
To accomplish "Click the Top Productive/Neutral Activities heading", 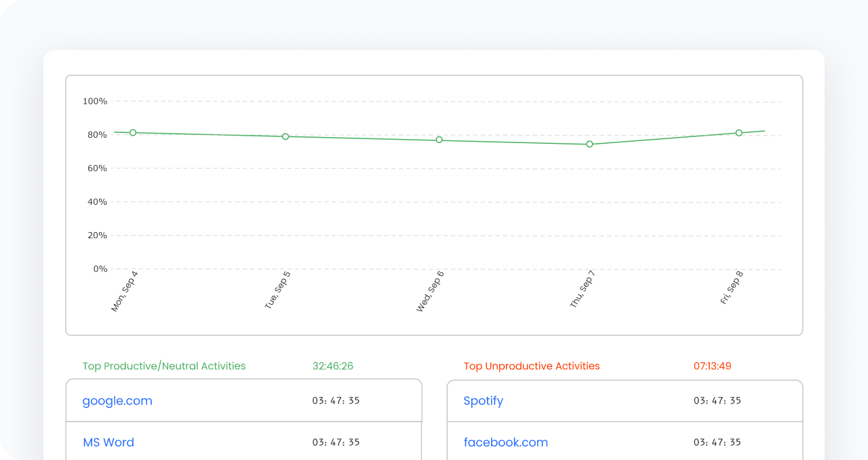I will (x=164, y=366).
